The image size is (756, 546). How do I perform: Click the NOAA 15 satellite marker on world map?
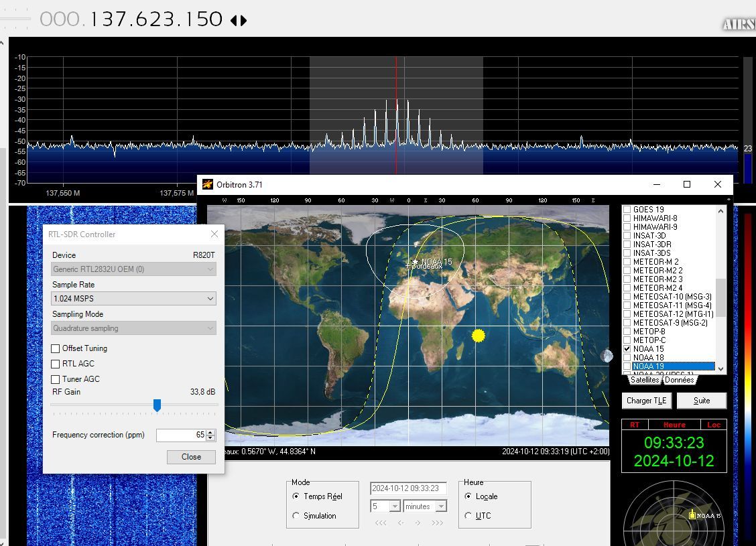click(415, 262)
